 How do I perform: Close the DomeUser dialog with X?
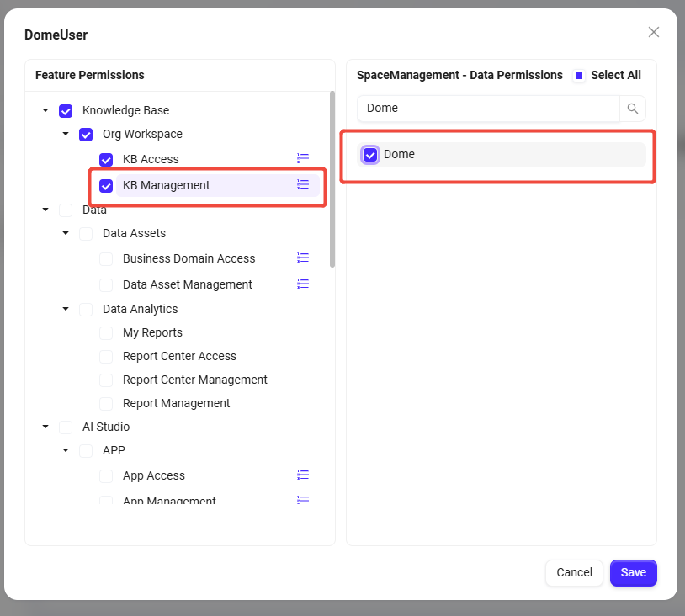(654, 32)
